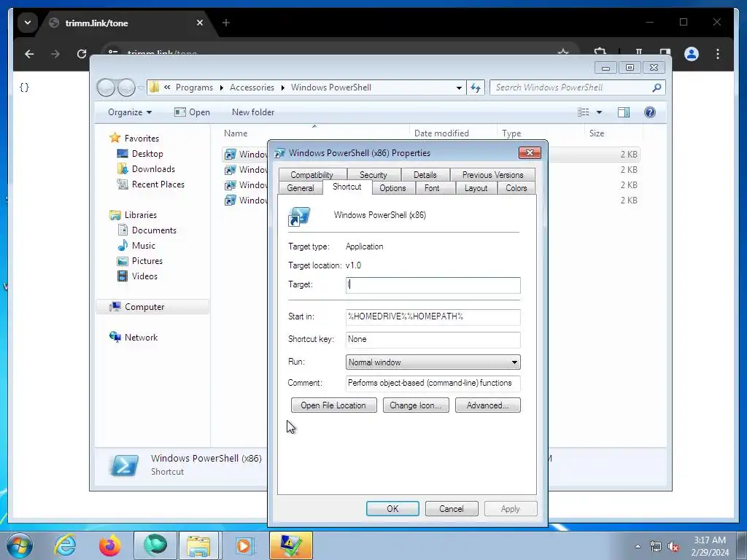The image size is (747, 560).
Task: Open a new Chrome tab
Action: point(226,23)
